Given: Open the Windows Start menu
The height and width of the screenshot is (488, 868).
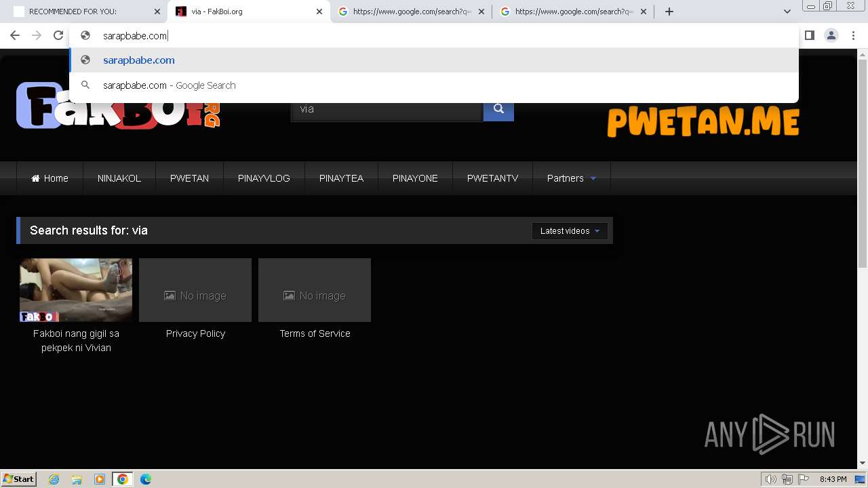Looking at the screenshot, I should [19, 479].
